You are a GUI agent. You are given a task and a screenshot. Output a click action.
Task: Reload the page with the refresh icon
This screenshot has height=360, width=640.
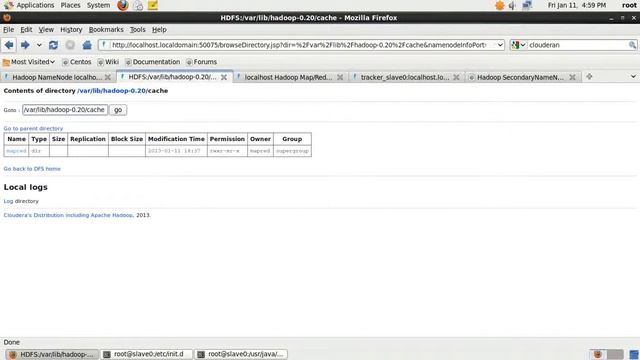pyautogui.click(x=53, y=45)
